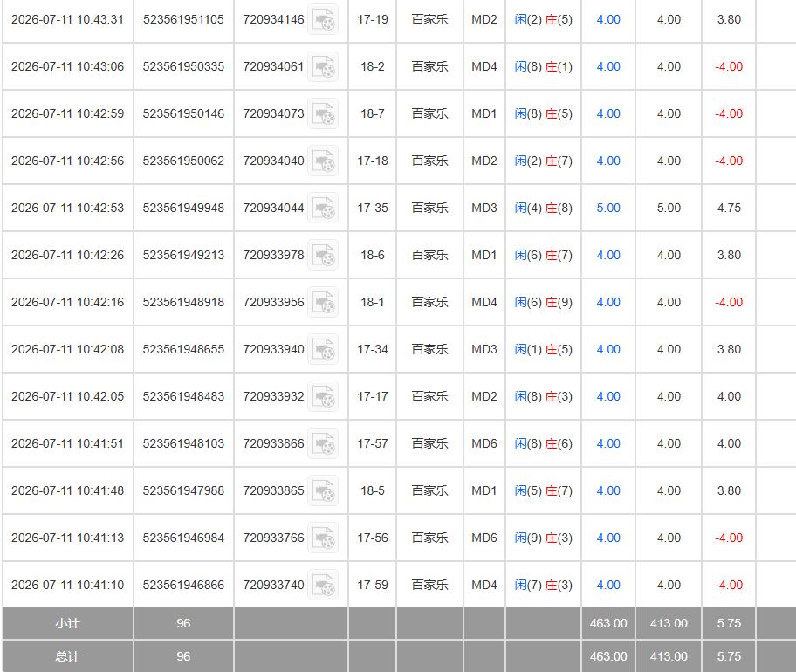Select order number 523561948655
Viewport: 796px width, 672px height.
tap(183, 350)
